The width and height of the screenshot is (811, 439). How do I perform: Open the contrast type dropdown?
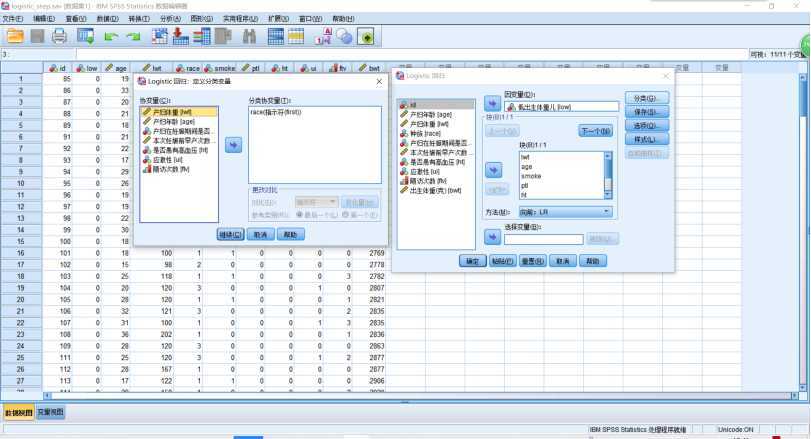[317, 202]
